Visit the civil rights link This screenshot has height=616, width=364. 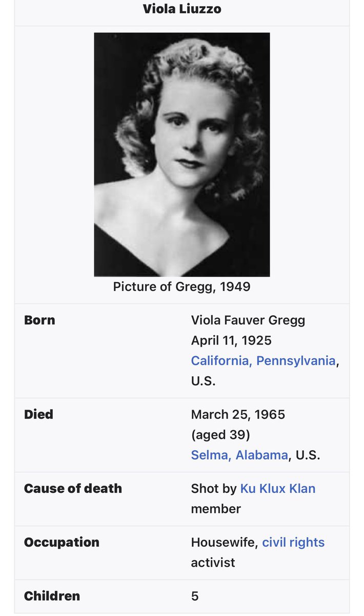293,542
